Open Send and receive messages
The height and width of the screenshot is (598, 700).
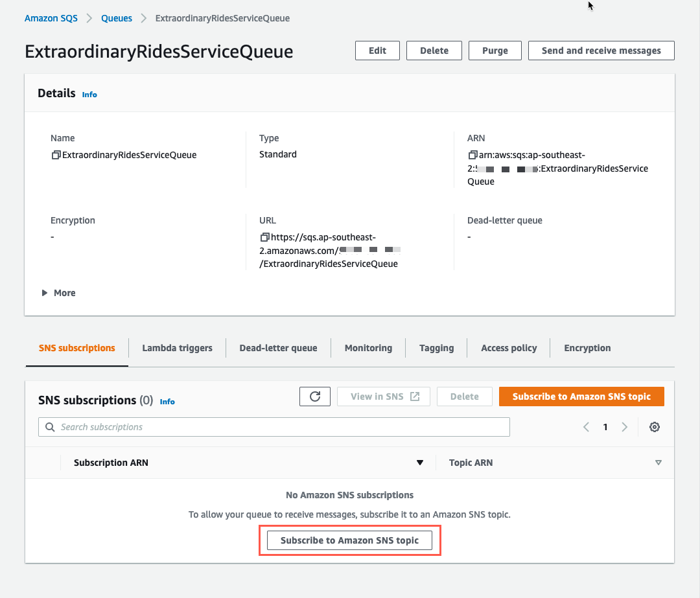click(x=601, y=51)
